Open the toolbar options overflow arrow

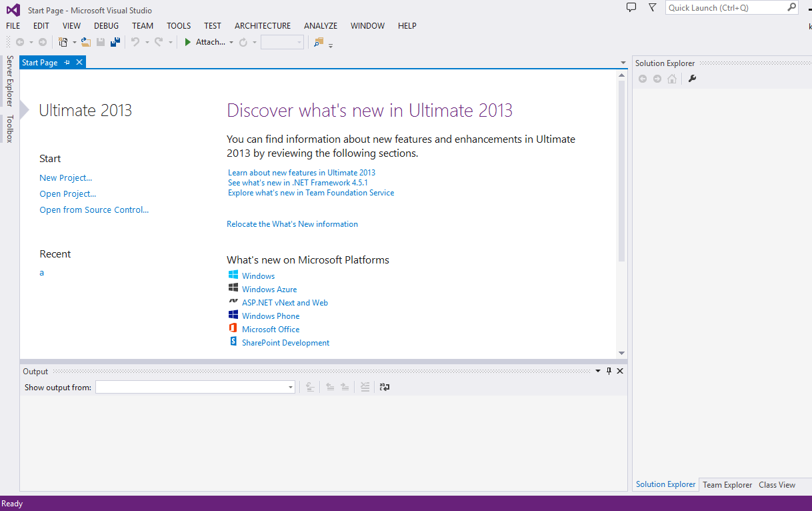[x=331, y=45]
